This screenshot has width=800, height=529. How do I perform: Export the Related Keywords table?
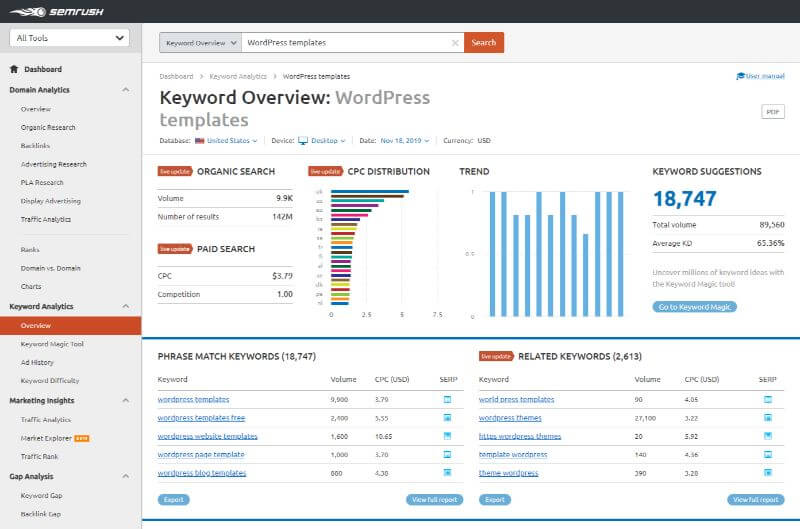pos(495,500)
